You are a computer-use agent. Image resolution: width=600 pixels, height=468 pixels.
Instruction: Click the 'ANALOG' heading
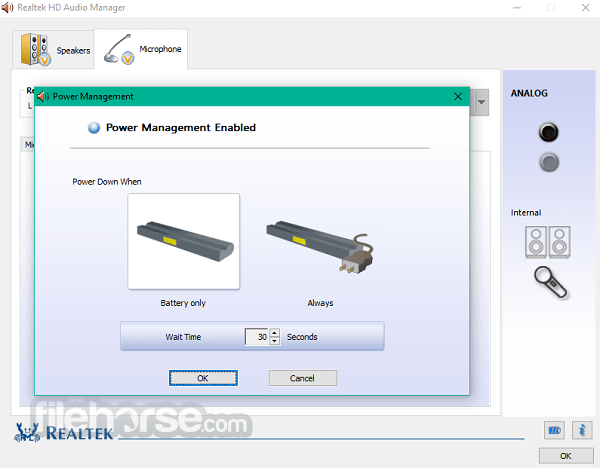coord(529,93)
